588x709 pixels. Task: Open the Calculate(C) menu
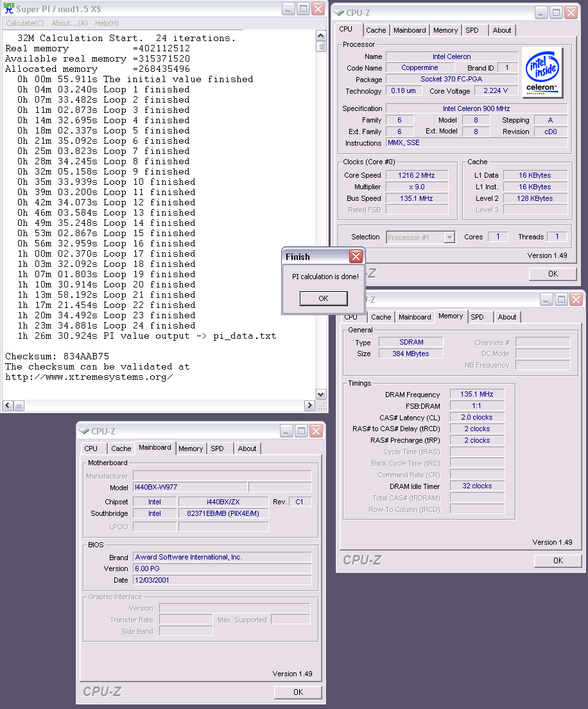25,23
